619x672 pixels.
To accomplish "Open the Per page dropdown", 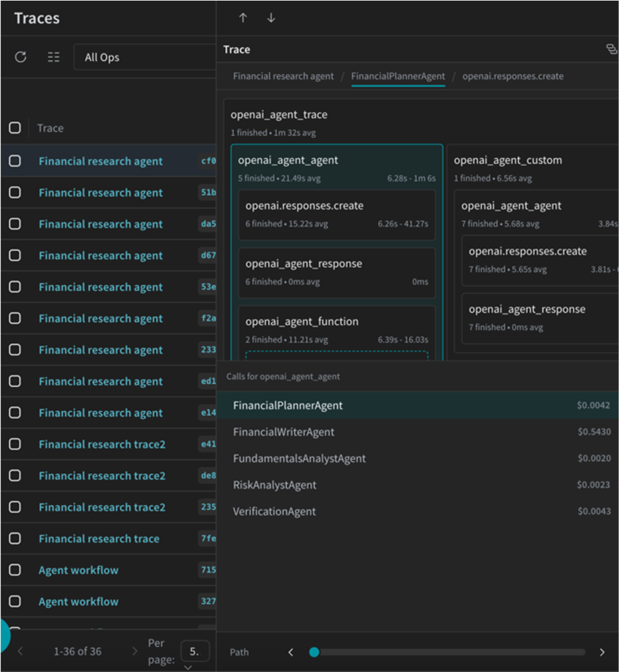I will coord(195,652).
